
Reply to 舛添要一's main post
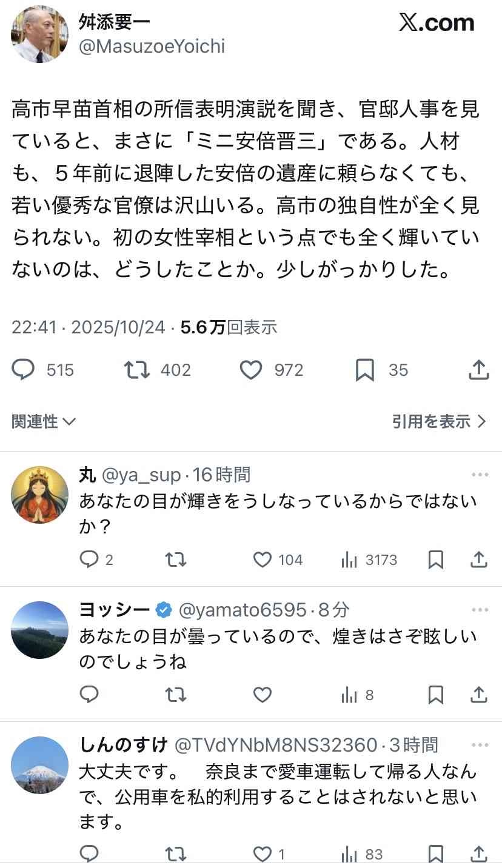pyautogui.click(x=24, y=370)
